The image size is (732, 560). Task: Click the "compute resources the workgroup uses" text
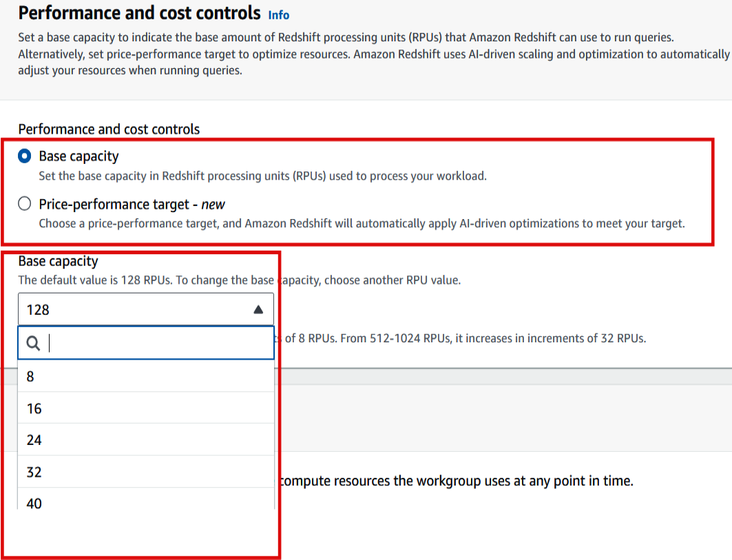tap(456, 481)
